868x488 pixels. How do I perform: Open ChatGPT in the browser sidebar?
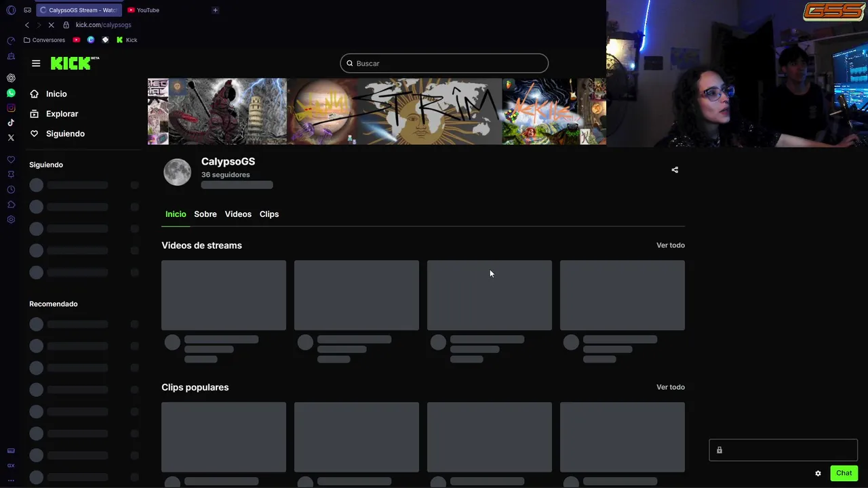point(11,78)
